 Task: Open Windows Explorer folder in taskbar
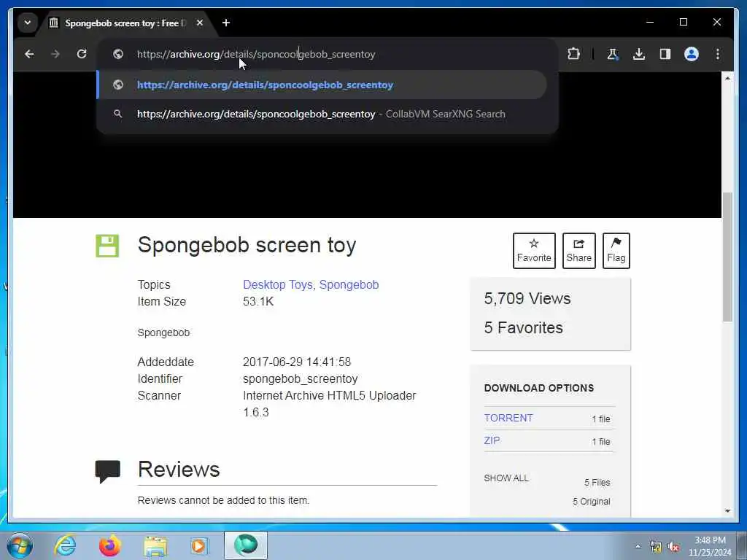click(x=155, y=546)
